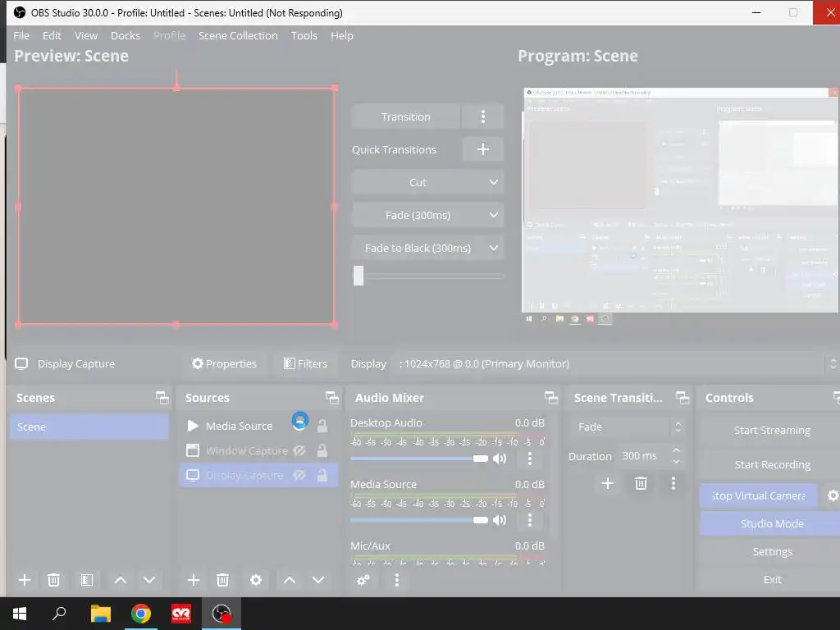Open the Edit menu
Viewport: 840px width, 630px height.
click(52, 35)
